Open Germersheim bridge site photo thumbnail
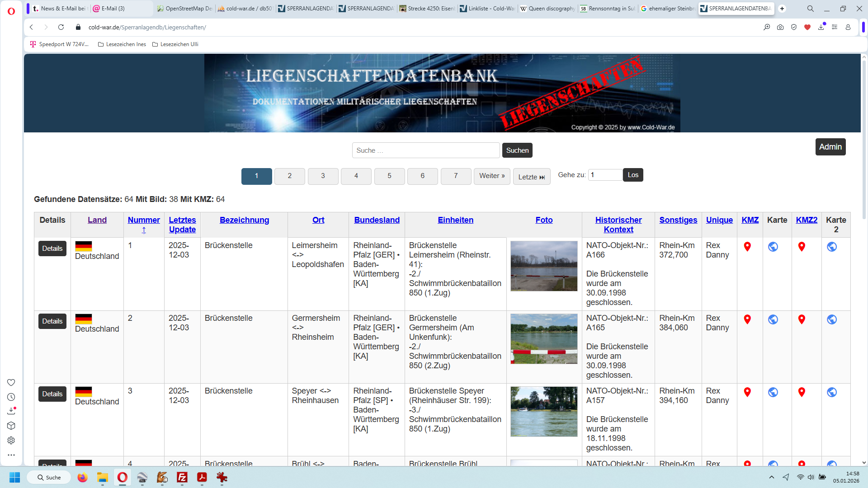This screenshot has width=868, height=488. [x=544, y=339]
